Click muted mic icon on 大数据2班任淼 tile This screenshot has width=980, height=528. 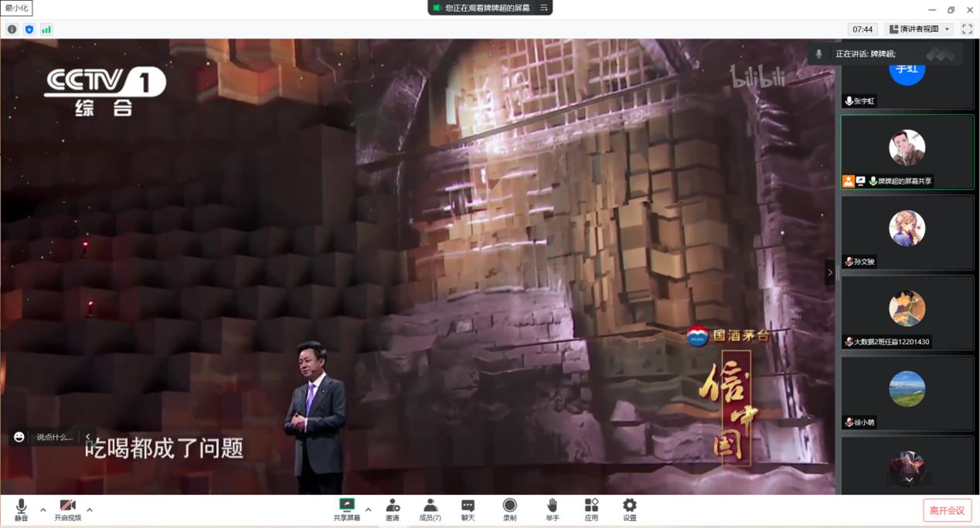[849, 342]
